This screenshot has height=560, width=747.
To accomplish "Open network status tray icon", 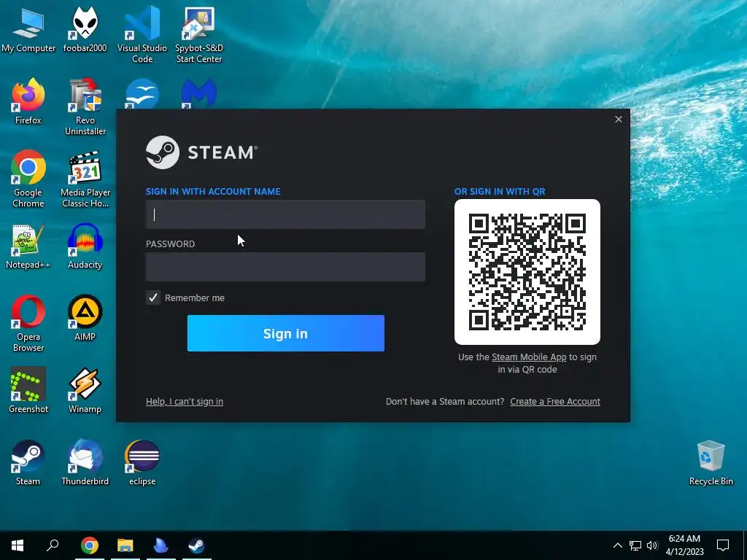I will [635, 545].
